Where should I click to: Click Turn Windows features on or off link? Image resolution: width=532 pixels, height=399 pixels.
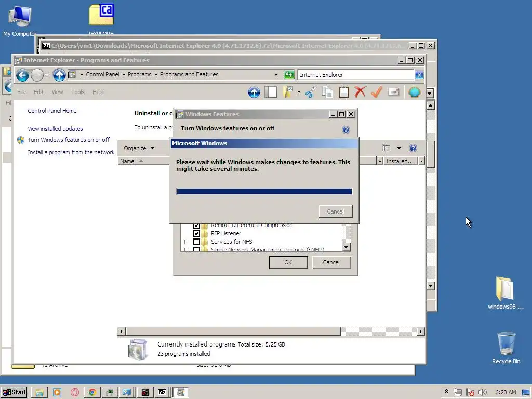tap(69, 140)
